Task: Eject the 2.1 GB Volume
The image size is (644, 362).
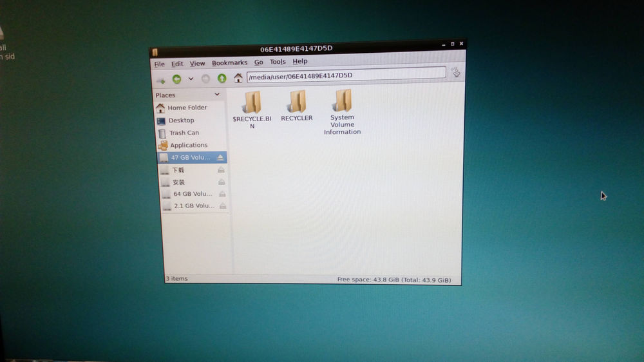Action: click(223, 205)
